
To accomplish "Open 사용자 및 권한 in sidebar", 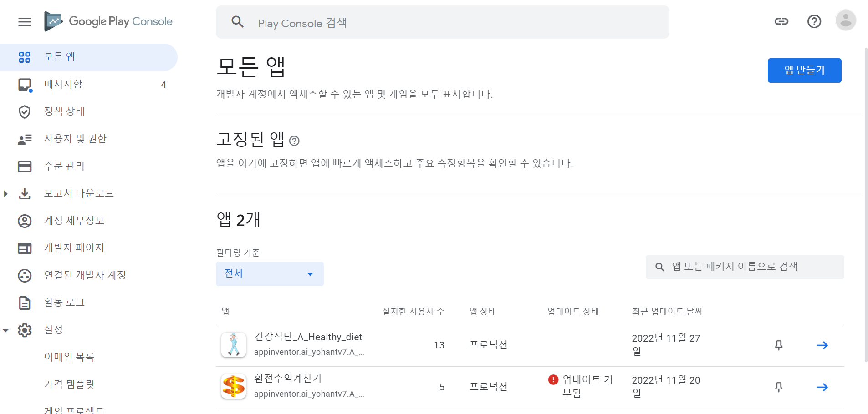I will pyautogui.click(x=89, y=139).
